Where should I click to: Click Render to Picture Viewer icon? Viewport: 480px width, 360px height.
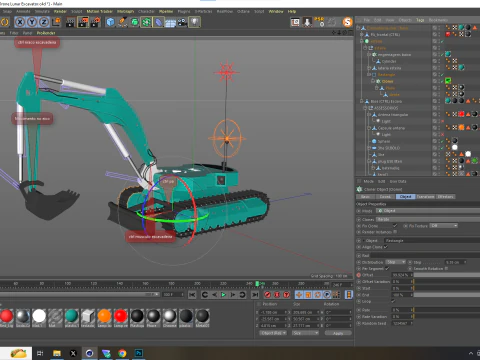tap(83, 22)
